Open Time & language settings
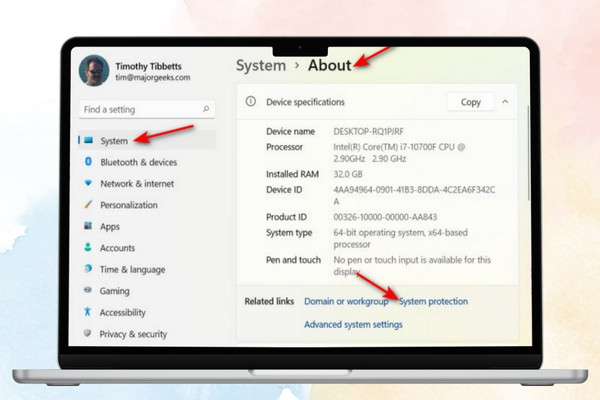This screenshot has height=400, width=600. coord(132,269)
